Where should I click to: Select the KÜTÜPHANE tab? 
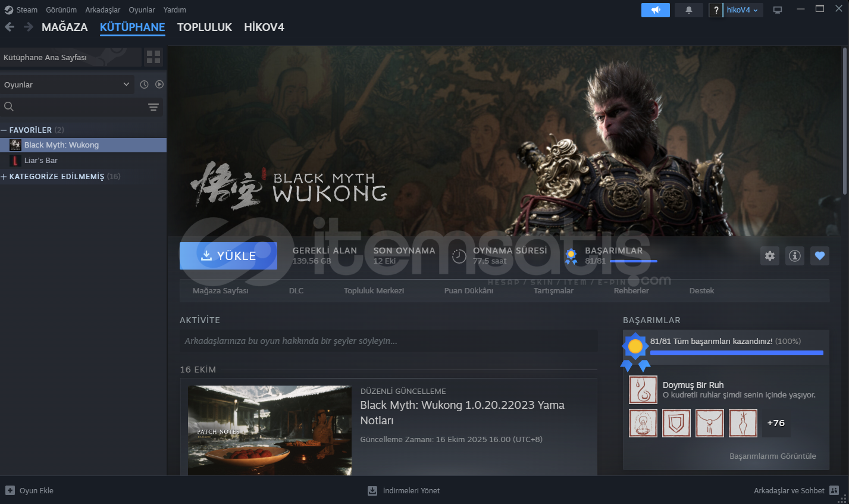click(x=133, y=27)
